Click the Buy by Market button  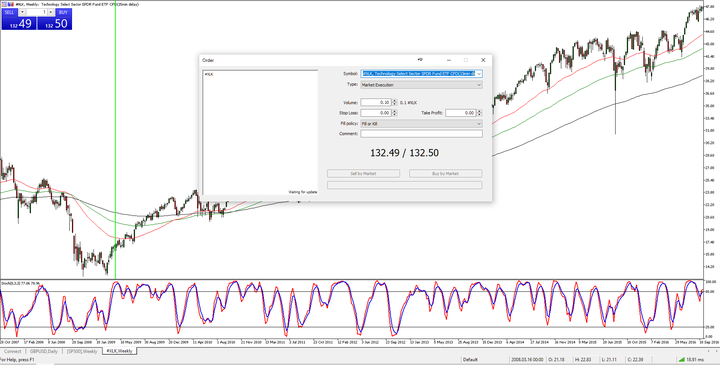pos(445,174)
